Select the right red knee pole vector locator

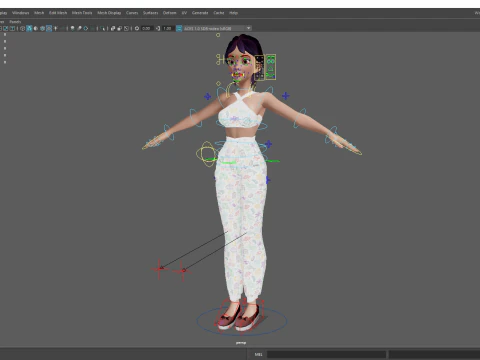click(182, 271)
